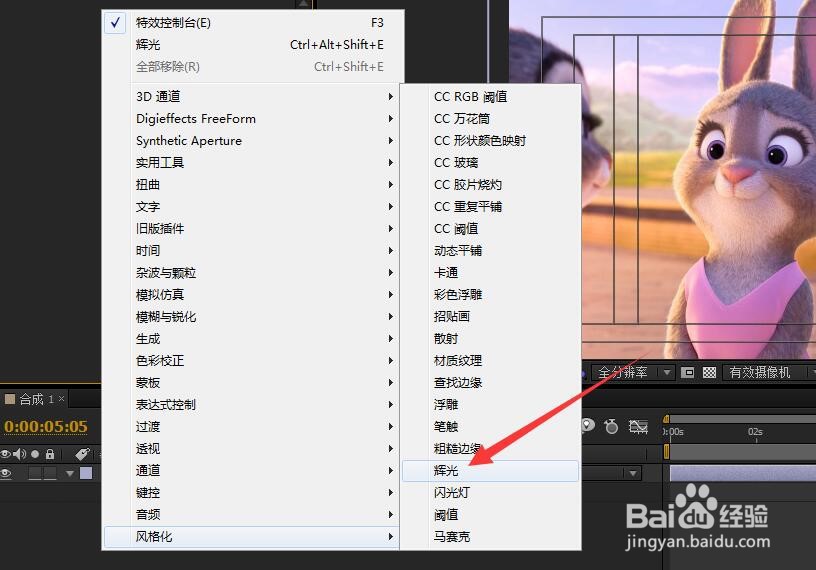Choose 散射 effect
This screenshot has height=570, width=816.
[x=490, y=339]
